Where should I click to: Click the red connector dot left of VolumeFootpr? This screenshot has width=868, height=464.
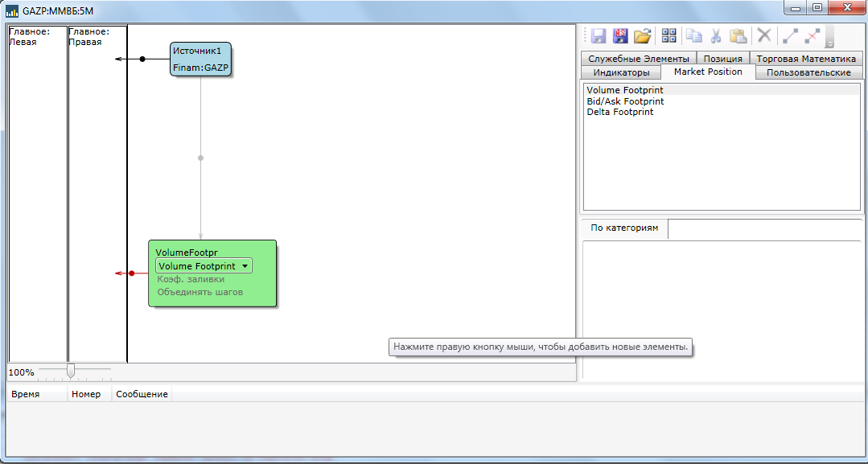tap(132, 273)
